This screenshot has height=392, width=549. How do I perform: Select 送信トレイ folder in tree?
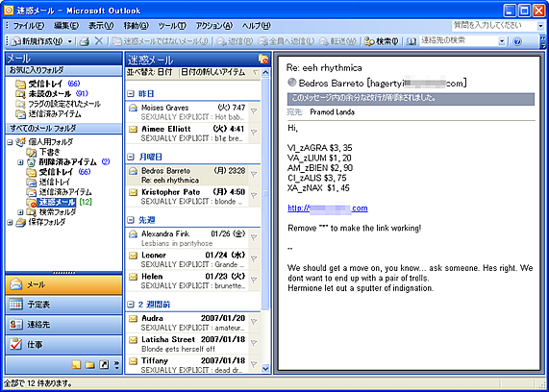tap(48, 182)
